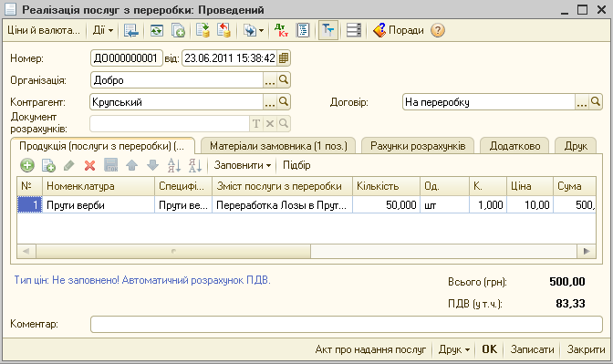Click the refresh document icon

click(x=156, y=30)
